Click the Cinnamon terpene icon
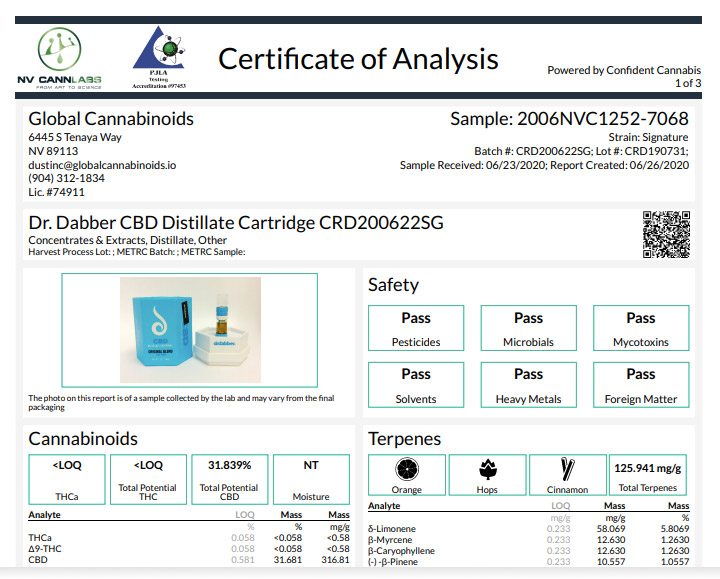720x579 pixels. pyautogui.click(x=568, y=469)
